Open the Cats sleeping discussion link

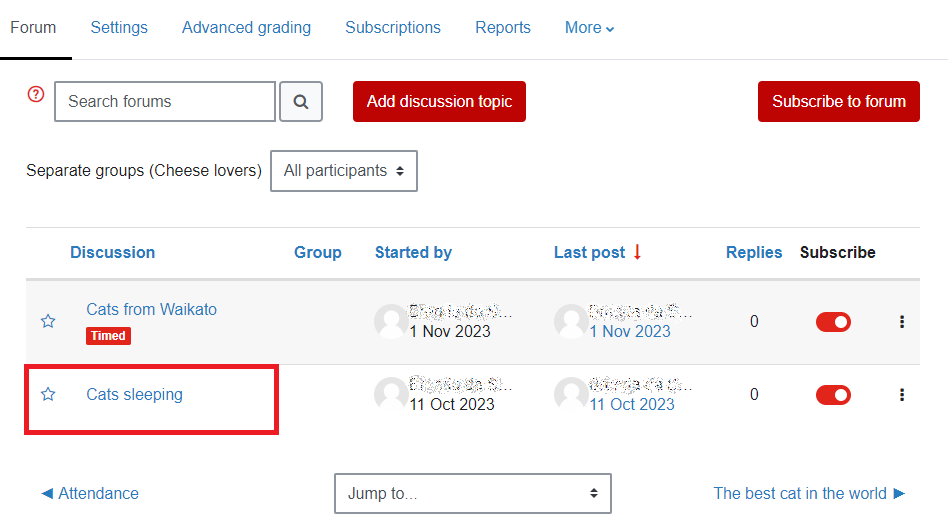click(x=135, y=395)
